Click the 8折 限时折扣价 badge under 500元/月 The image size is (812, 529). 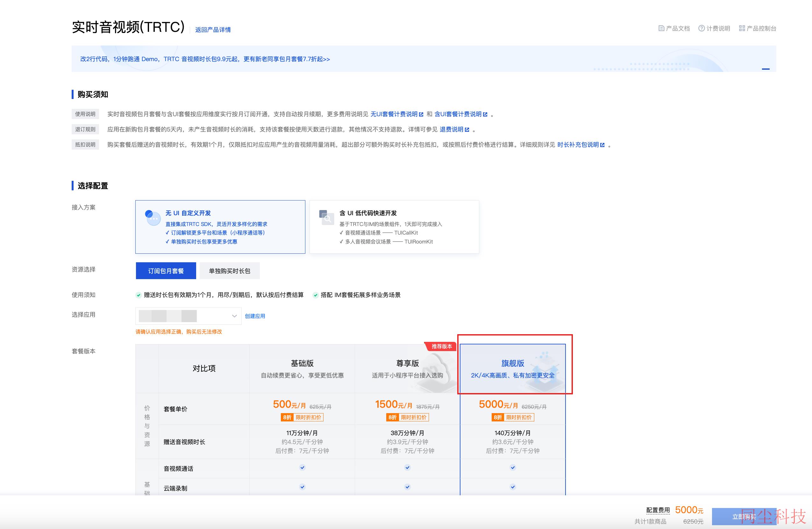pyautogui.click(x=302, y=417)
